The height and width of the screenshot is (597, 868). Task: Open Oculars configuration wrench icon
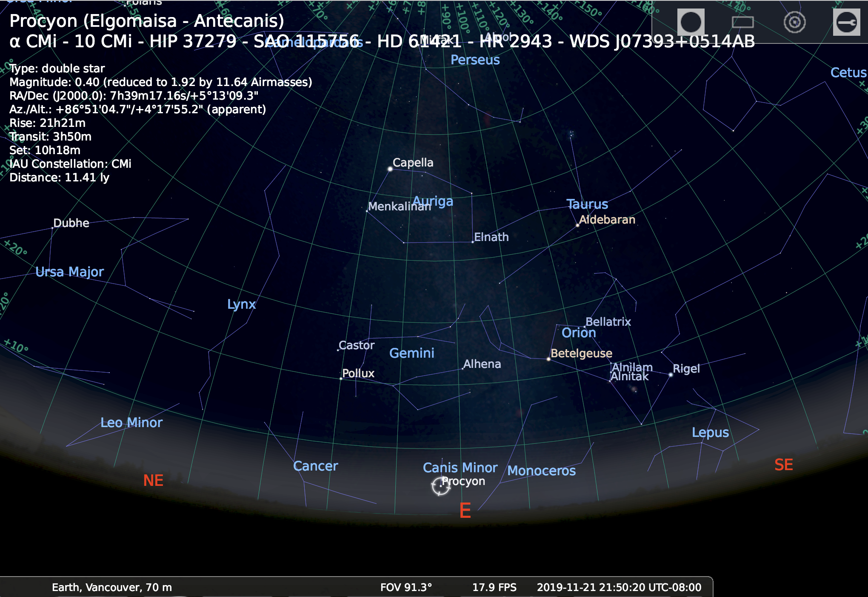(x=846, y=22)
